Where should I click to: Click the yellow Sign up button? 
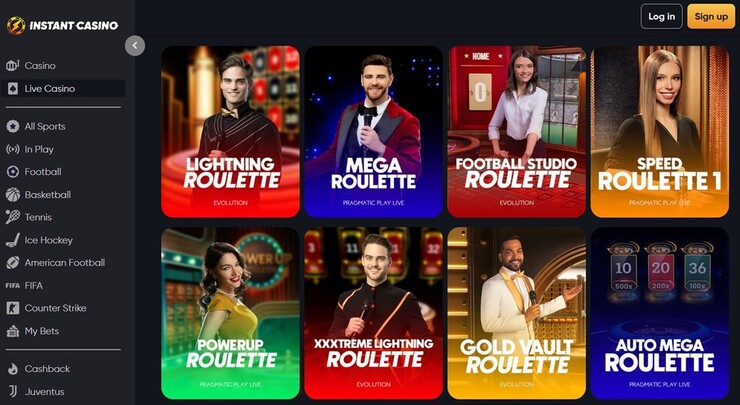pyautogui.click(x=711, y=17)
